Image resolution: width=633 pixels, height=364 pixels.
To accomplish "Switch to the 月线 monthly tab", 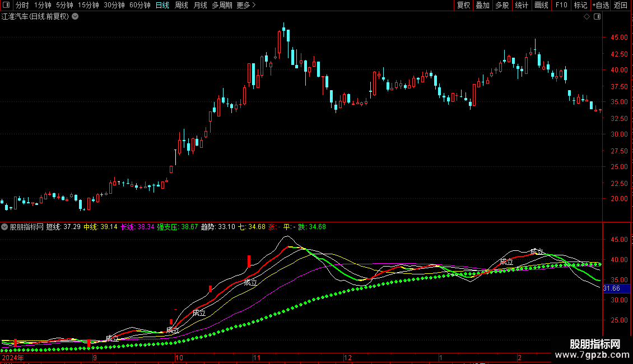I will point(200,5).
